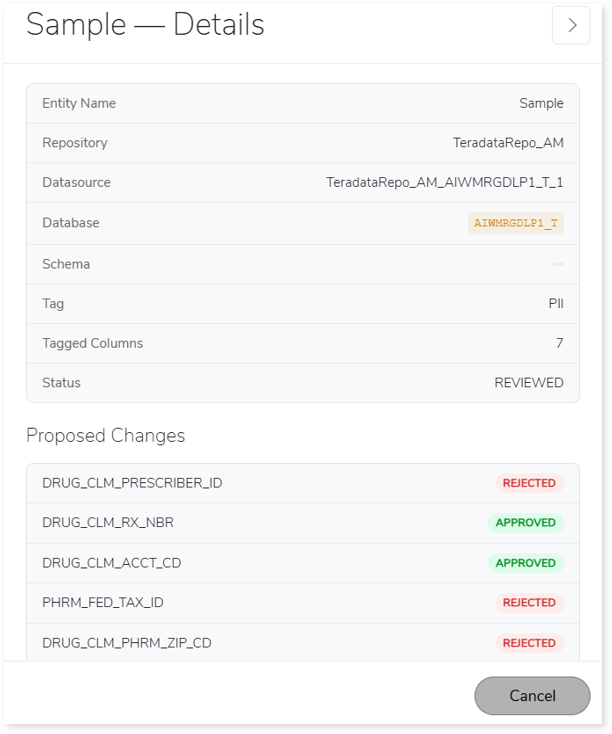612x734 pixels.
Task: Click the empty Schema value placeholder
Action: pyautogui.click(x=557, y=264)
